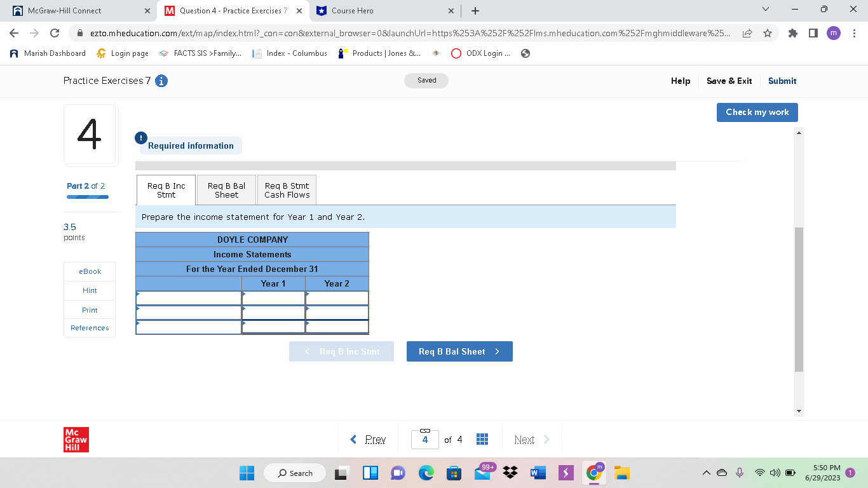Open the Mail app showing 99+ notifications
Viewport: 868px width, 488px height.
(482, 473)
